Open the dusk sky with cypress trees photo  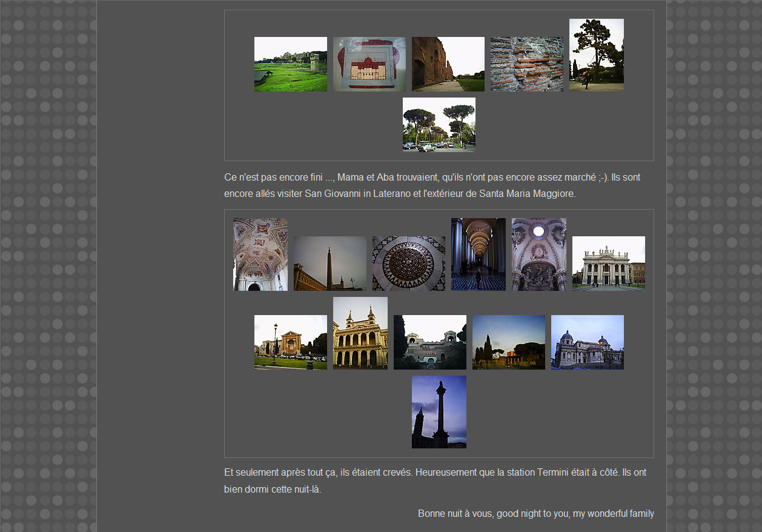(508, 342)
